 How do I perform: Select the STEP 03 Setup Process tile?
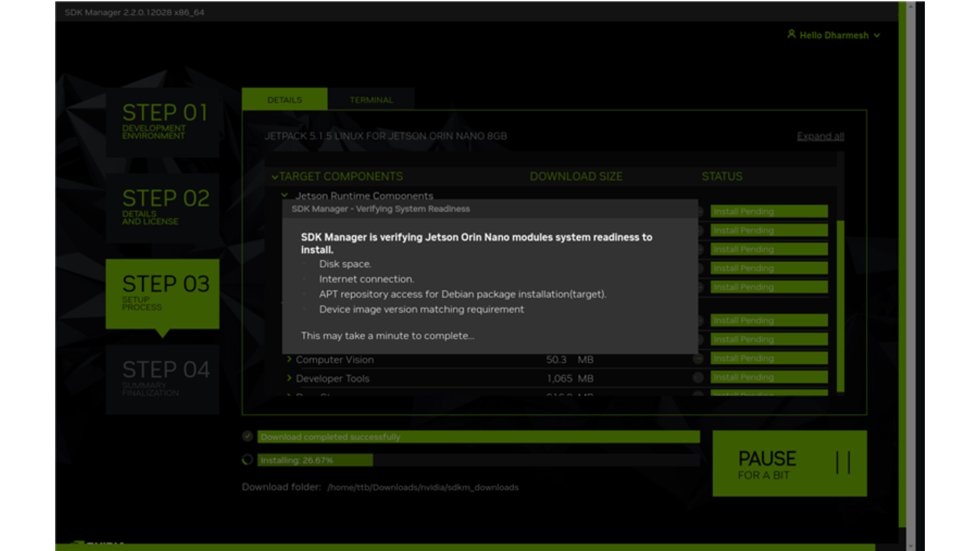[162, 293]
